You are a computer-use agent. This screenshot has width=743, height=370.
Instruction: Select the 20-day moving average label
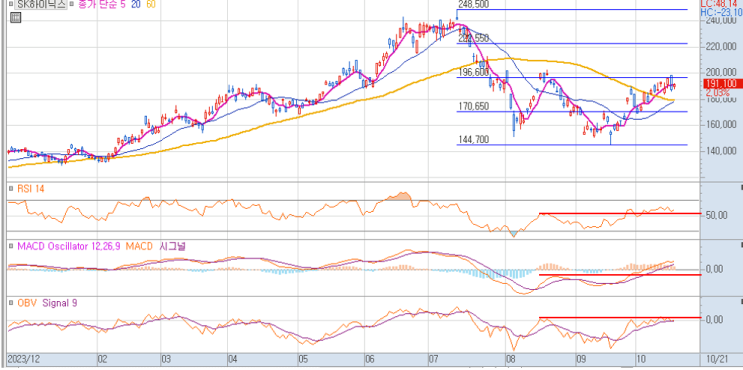click(x=137, y=5)
